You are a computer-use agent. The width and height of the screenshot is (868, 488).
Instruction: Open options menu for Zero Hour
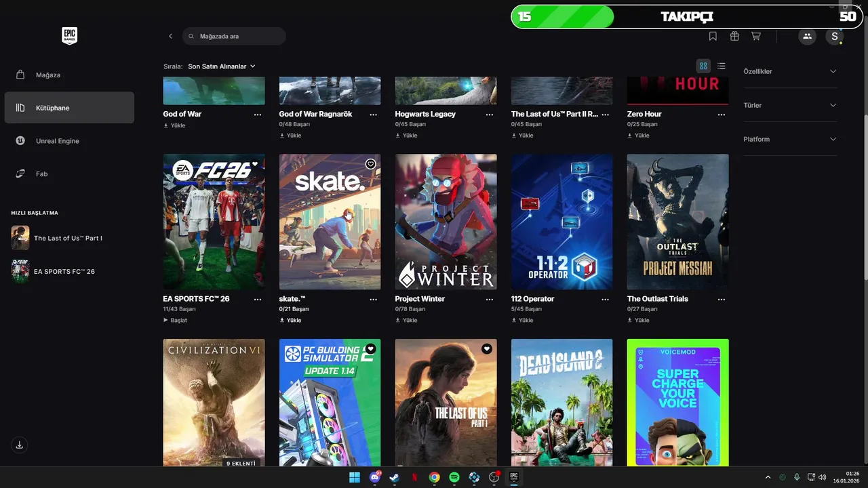point(722,115)
